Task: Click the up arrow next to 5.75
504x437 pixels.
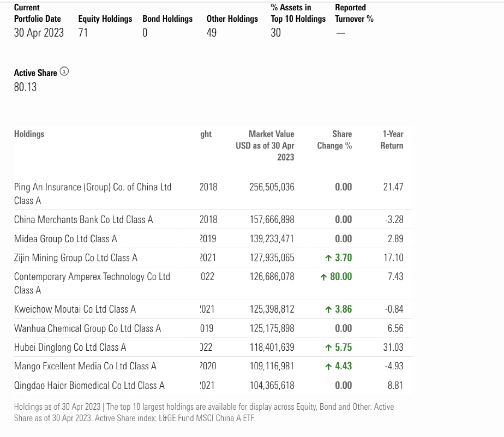Action: click(328, 348)
